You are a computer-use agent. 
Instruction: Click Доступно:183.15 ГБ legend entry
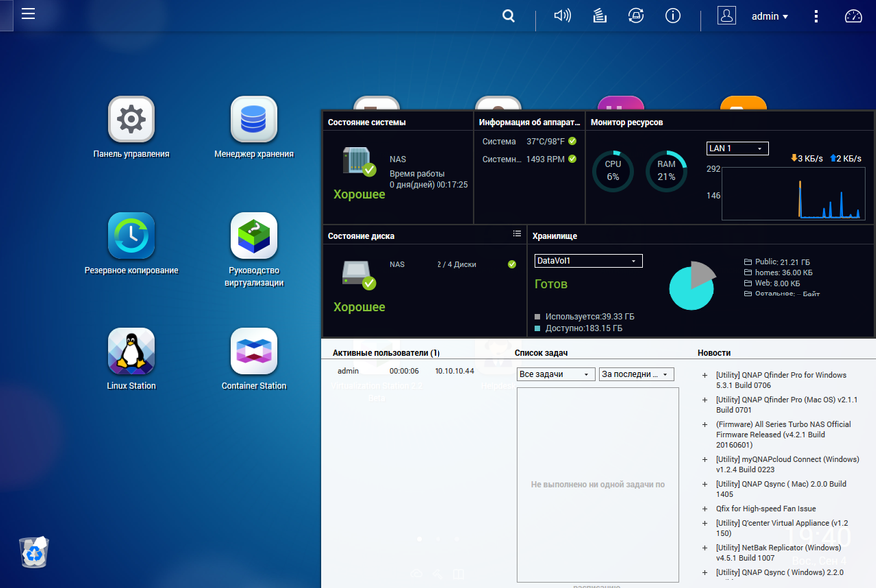pos(578,328)
